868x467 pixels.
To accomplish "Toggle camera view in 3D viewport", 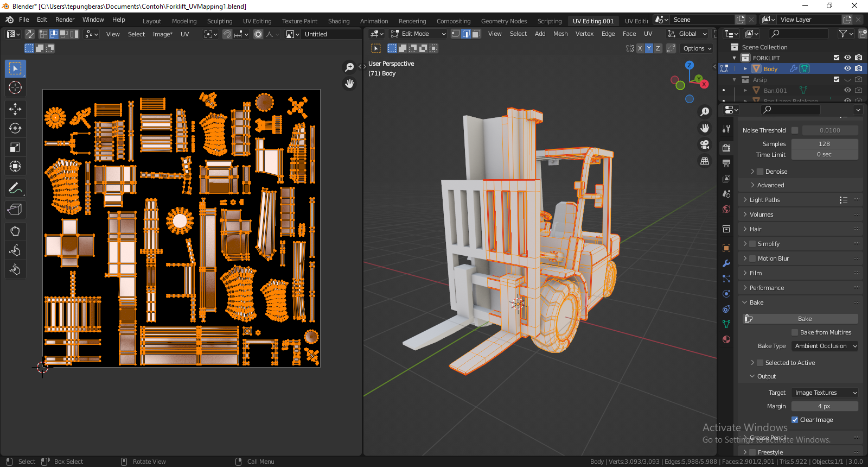I will tap(705, 144).
